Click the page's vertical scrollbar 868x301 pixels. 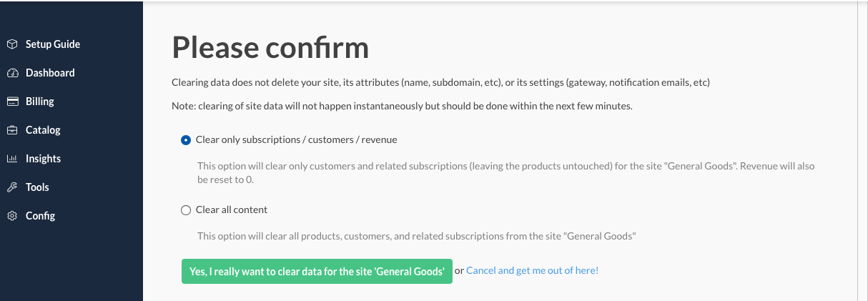click(x=862, y=143)
